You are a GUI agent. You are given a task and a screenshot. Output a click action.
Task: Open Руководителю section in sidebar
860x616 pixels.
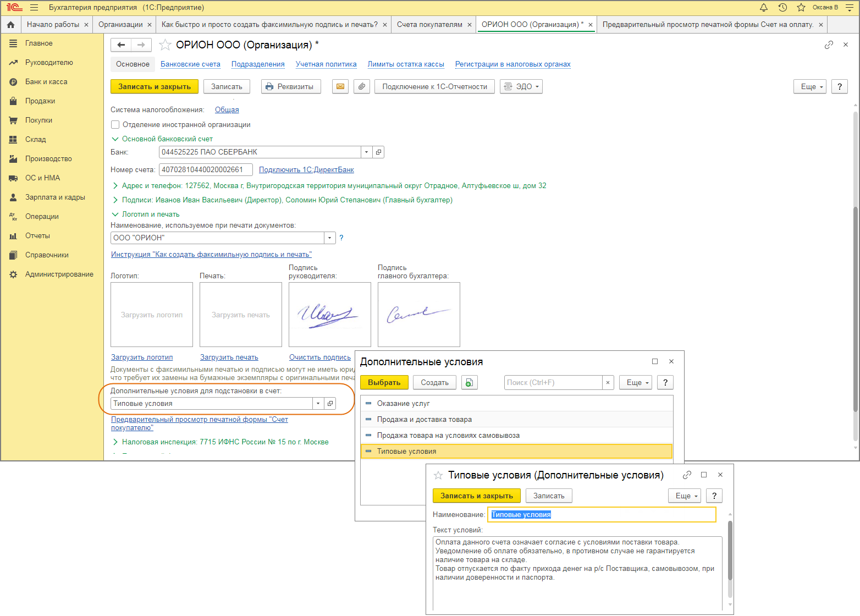[49, 63]
